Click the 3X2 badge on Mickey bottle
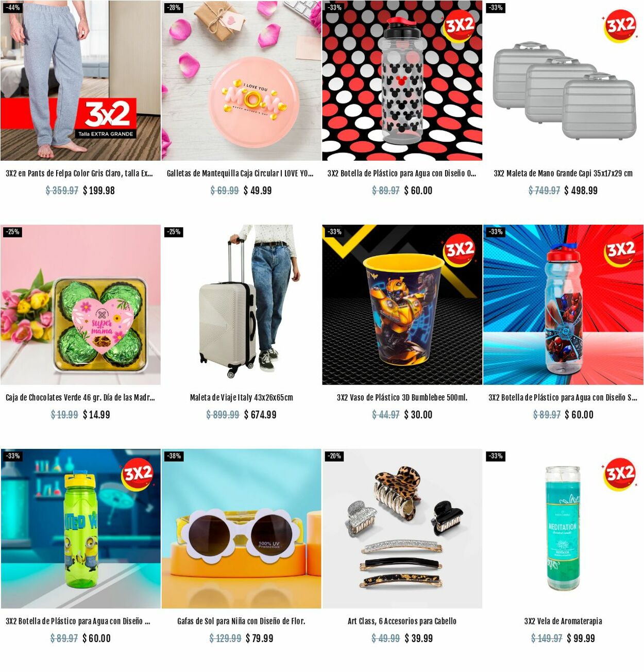 [460, 25]
